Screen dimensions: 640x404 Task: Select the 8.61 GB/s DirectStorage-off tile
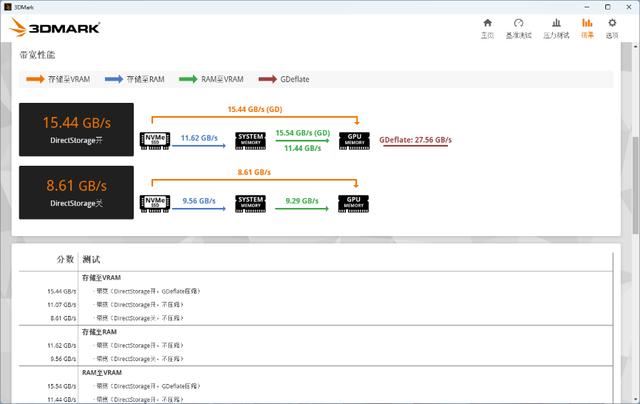[75, 192]
